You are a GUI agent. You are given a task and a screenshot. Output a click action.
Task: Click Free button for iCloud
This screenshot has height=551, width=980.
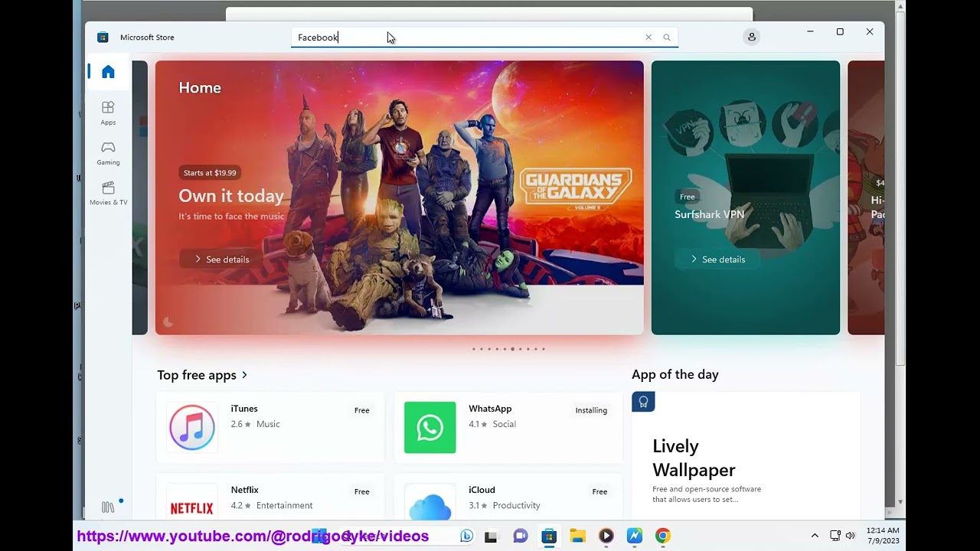pos(599,491)
